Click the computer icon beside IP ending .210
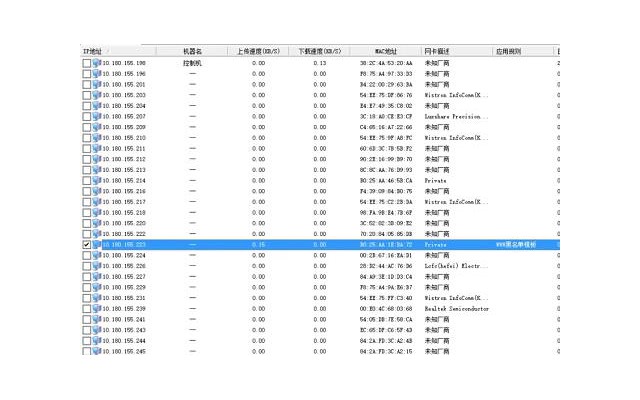 (97, 138)
